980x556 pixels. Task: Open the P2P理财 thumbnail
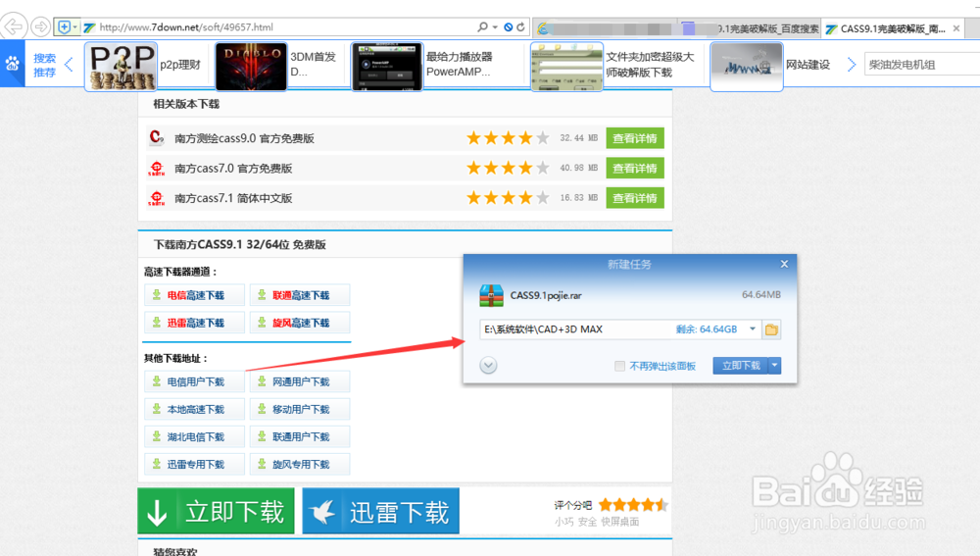point(121,67)
